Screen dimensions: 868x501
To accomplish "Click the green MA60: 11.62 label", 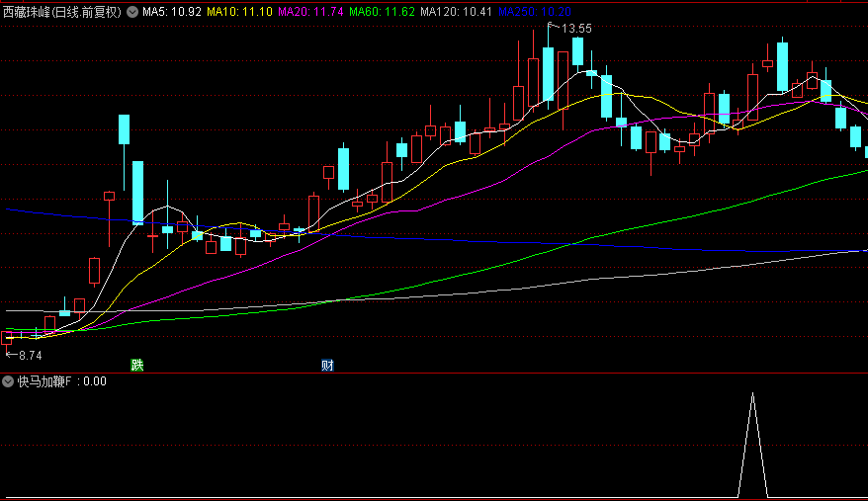I will tap(382, 12).
